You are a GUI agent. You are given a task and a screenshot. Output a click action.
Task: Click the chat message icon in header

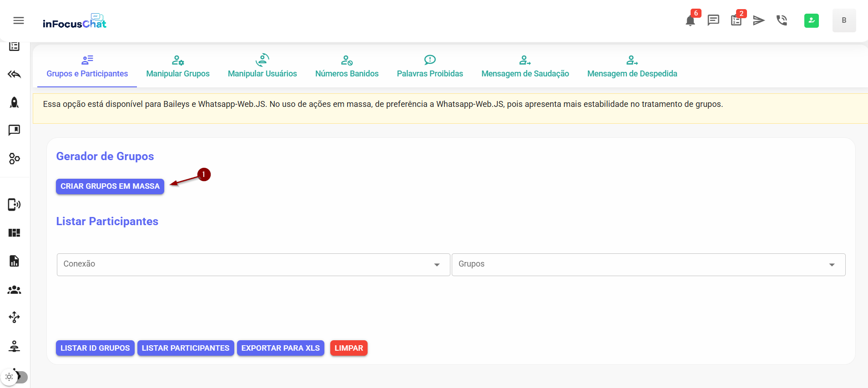[x=713, y=20]
